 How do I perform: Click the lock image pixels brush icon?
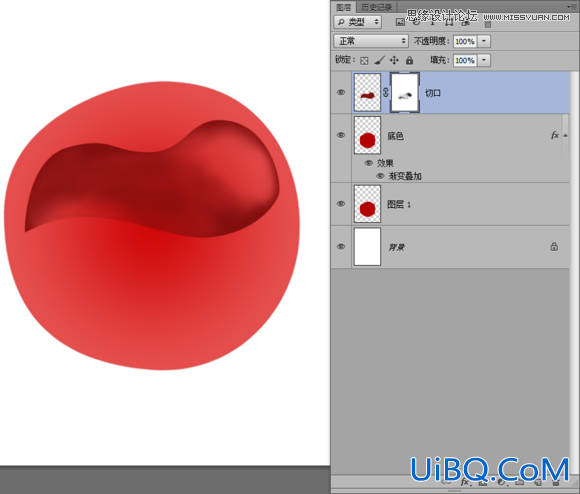point(379,60)
